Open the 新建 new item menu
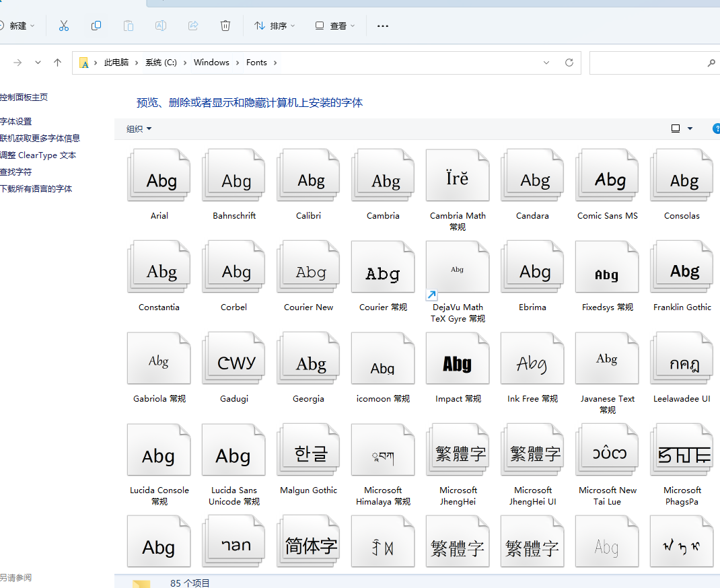The image size is (720, 588). coord(17,26)
